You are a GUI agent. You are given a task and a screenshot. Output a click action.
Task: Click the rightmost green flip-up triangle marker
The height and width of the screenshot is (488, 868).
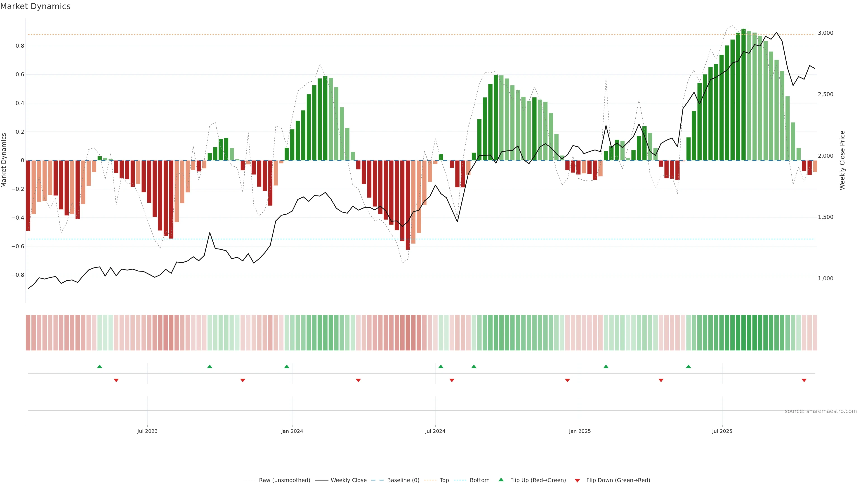coord(688,366)
